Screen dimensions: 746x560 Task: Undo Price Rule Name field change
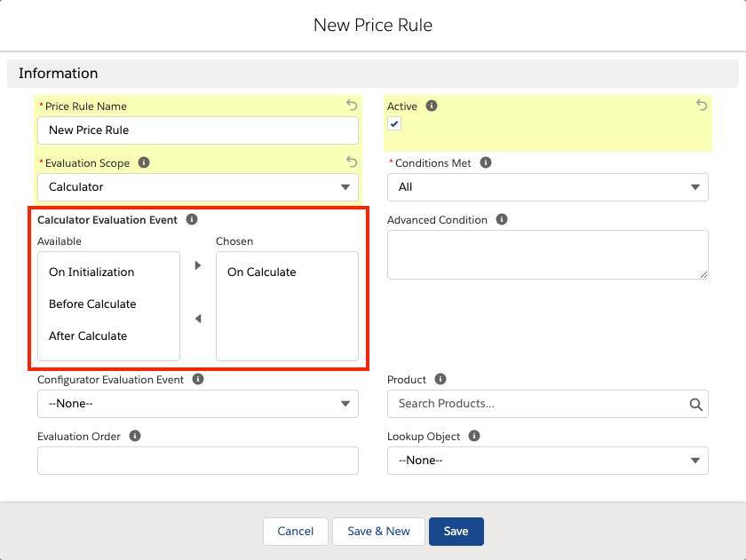tap(352, 105)
